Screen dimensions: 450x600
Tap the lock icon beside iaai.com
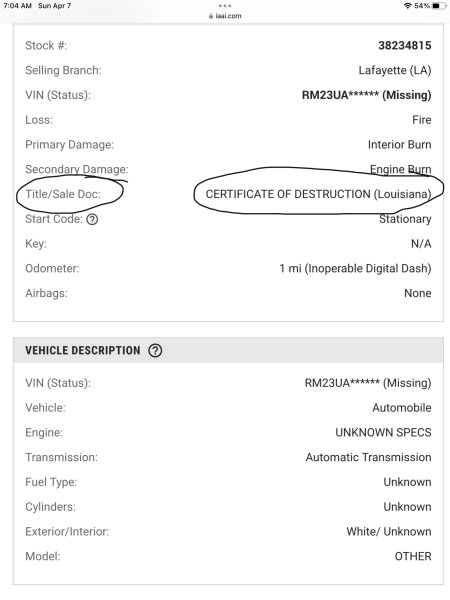(x=211, y=16)
